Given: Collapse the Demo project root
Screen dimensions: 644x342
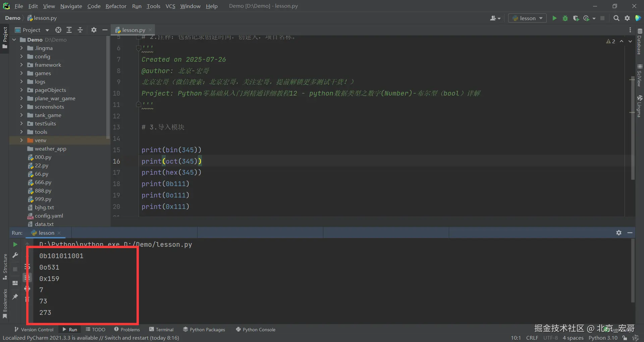Looking at the screenshot, I should (x=14, y=40).
